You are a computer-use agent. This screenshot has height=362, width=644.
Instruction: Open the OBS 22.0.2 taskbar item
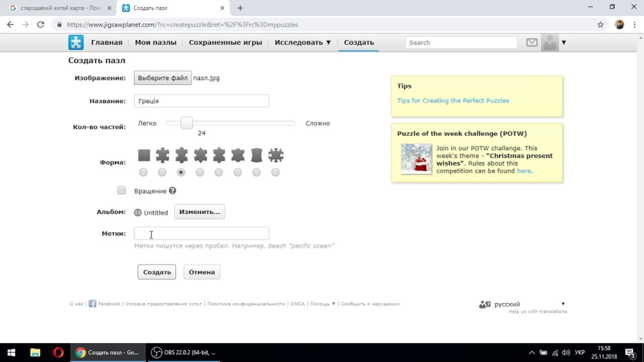tap(184, 352)
